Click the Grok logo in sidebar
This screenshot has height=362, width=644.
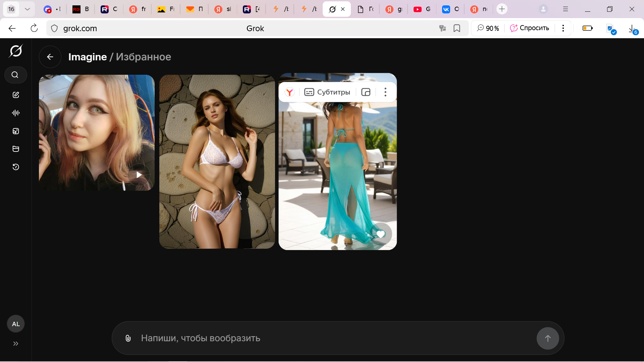[x=16, y=51]
